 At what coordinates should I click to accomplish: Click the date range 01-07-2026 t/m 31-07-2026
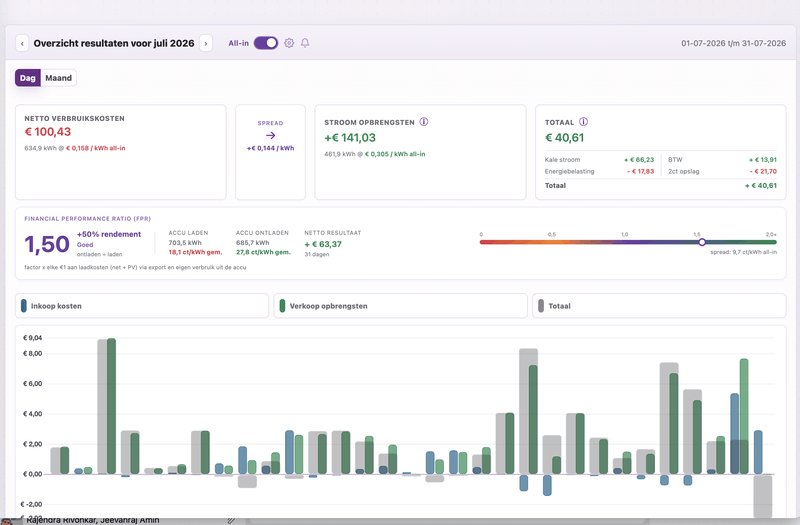tap(733, 43)
